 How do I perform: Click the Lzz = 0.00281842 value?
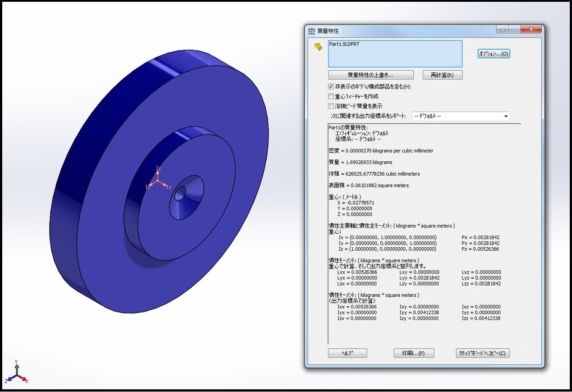[x=481, y=284]
